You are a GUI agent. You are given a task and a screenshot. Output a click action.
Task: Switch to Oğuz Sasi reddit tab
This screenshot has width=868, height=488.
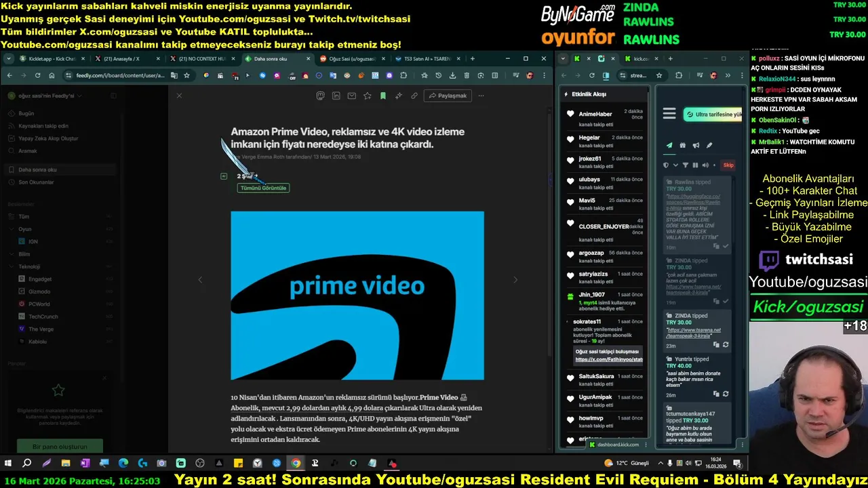[x=351, y=59]
